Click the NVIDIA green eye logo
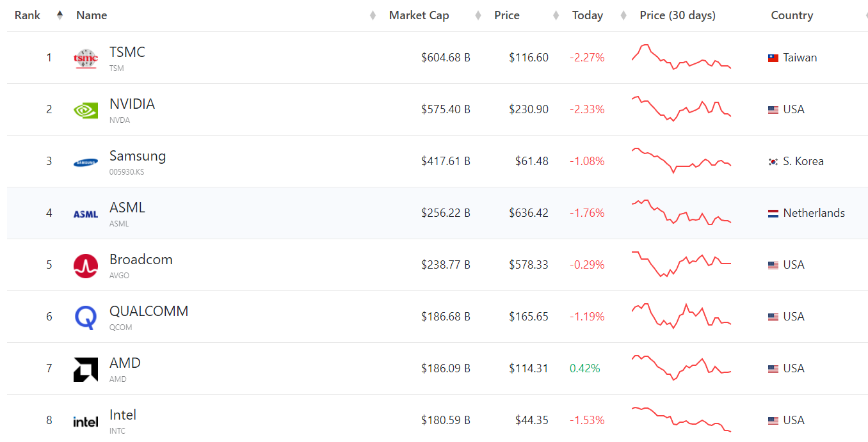The width and height of the screenshot is (868, 442). 85,110
